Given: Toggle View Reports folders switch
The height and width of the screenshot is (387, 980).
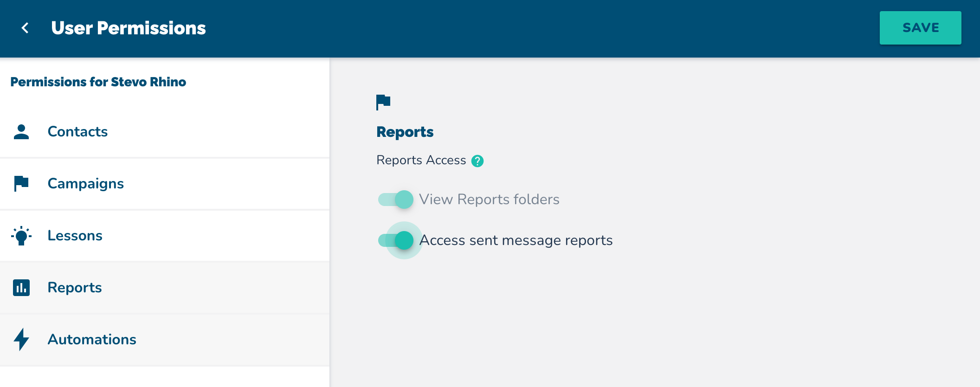Looking at the screenshot, I should 396,200.
